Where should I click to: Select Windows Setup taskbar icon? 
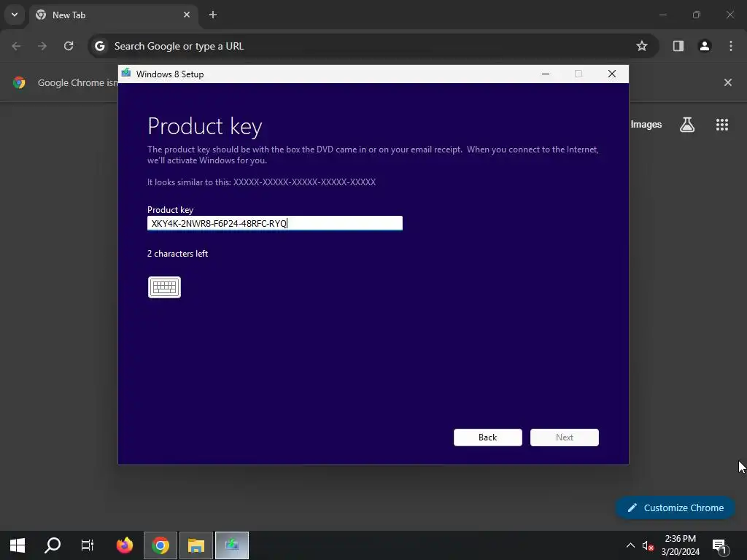232,545
